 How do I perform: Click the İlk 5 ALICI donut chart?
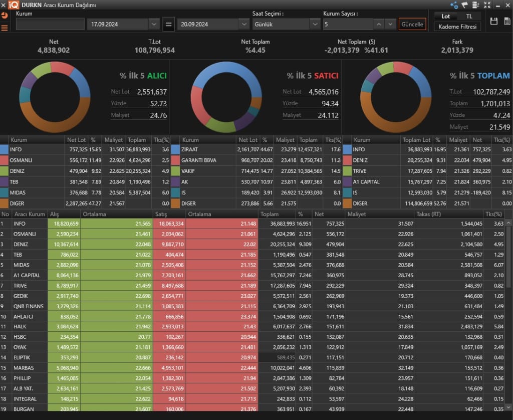[55, 97]
